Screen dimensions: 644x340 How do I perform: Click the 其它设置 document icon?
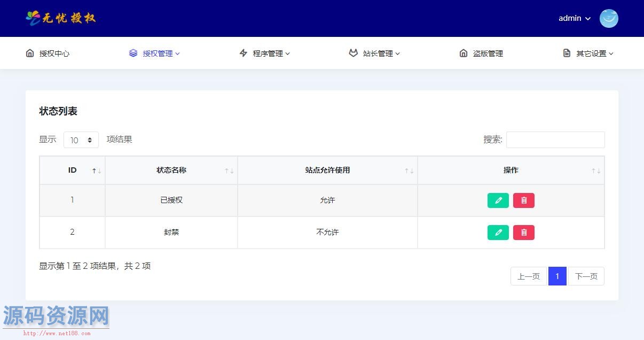[567, 53]
